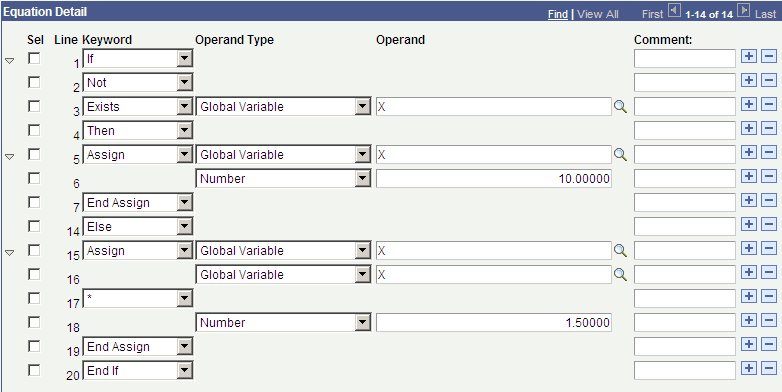The height and width of the screenshot is (392, 782).
Task: Look up operand on line 15
Action: 620,250
